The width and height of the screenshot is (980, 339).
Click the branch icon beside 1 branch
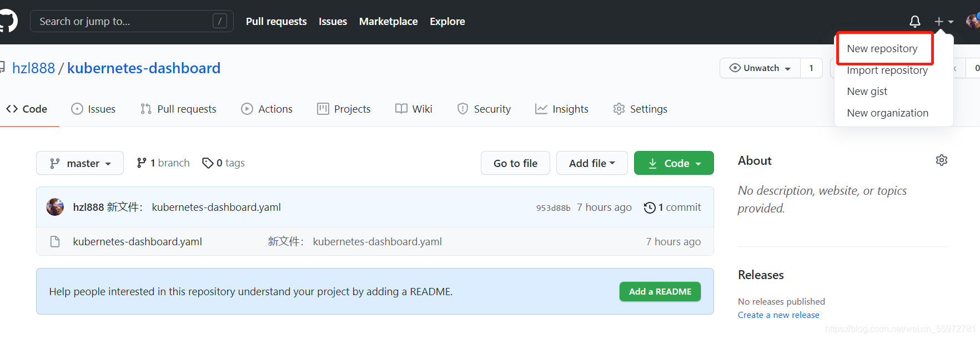pos(142,163)
